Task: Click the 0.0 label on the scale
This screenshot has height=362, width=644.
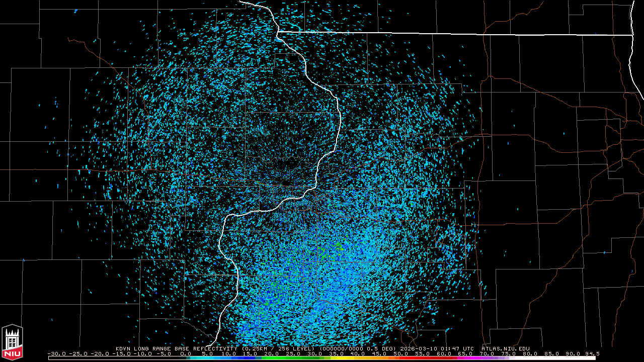Action: click(186, 353)
